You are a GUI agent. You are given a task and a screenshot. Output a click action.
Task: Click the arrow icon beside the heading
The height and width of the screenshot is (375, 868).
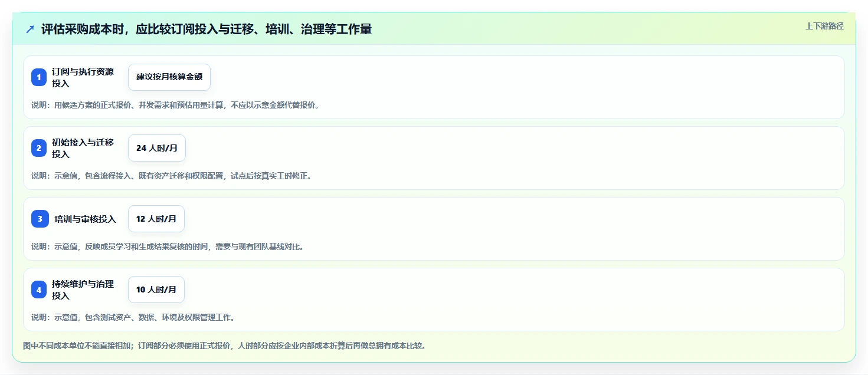coord(30,29)
